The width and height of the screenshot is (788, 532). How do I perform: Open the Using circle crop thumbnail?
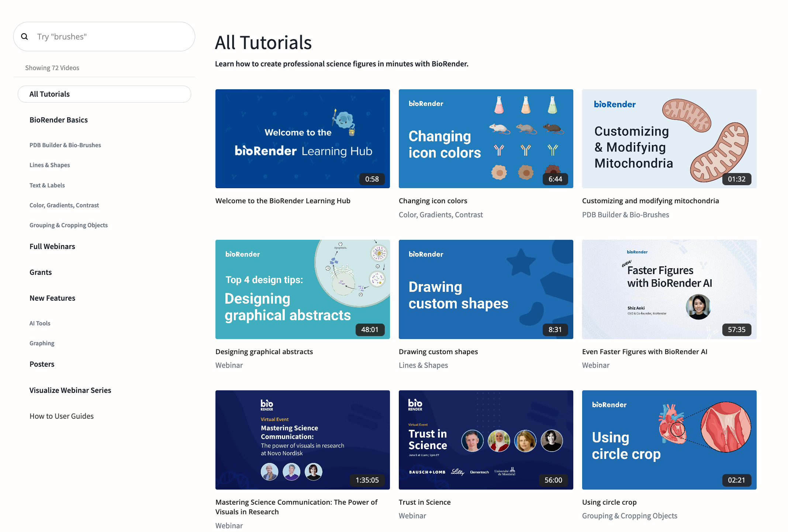click(669, 440)
